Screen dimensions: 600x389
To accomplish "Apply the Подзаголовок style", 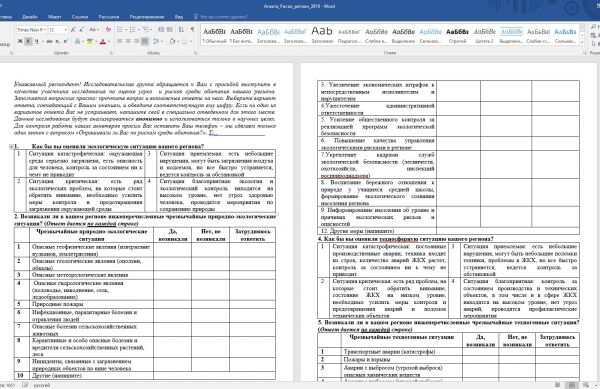I will click(349, 35).
